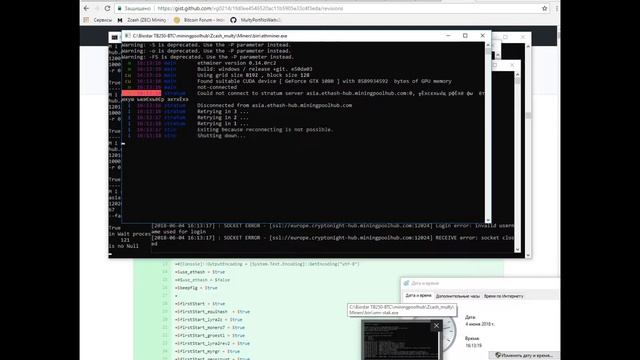Click 'Disconnected from asia.ethash-hub.miningpoolhub.com' line
640x360 pixels.
[274, 105]
